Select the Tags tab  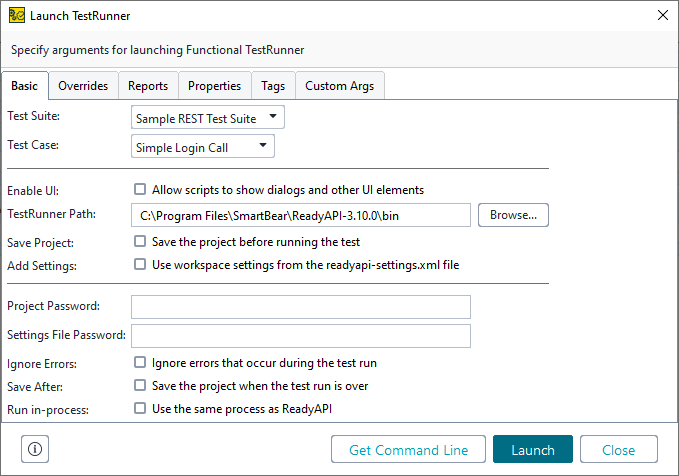point(273,86)
